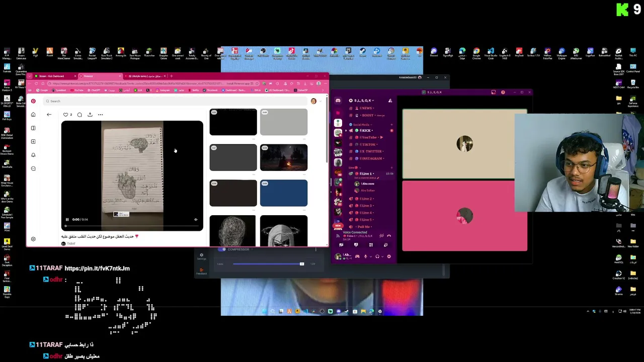Go back using the pin's back arrow
The image size is (644, 362).
tap(49, 115)
